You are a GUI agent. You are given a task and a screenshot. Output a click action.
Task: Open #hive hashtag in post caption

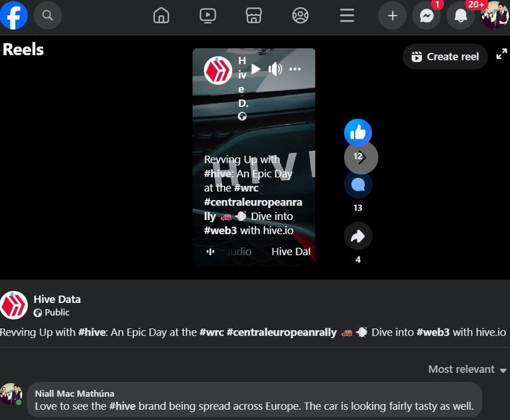(93, 332)
